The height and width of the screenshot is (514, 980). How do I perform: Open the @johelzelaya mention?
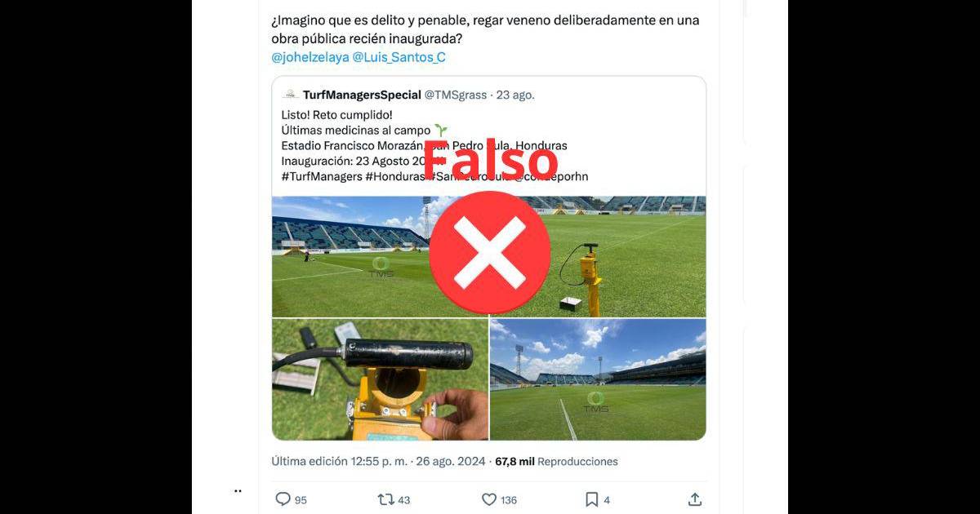click(x=310, y=57)
